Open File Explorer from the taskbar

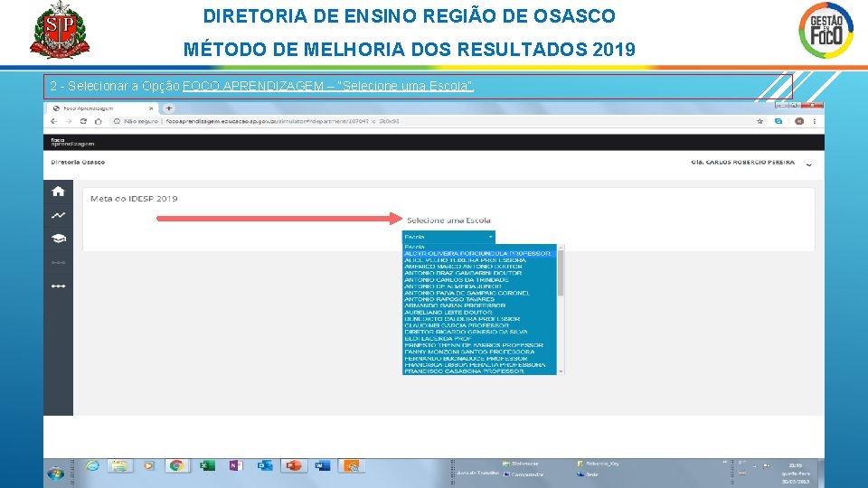click(x=119, y=466)
